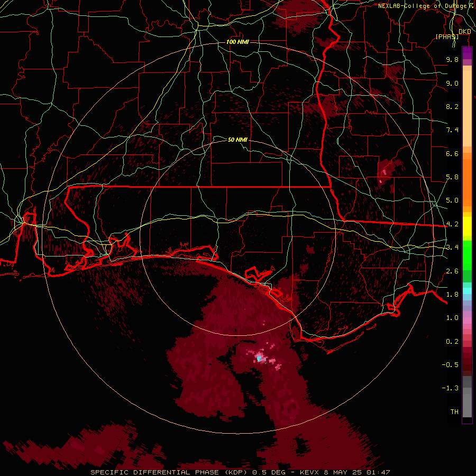Image resolution: width=476 pixels, height=476 pixels.
Task: Click the 7.4 scale label
Action: click(452, 130)
